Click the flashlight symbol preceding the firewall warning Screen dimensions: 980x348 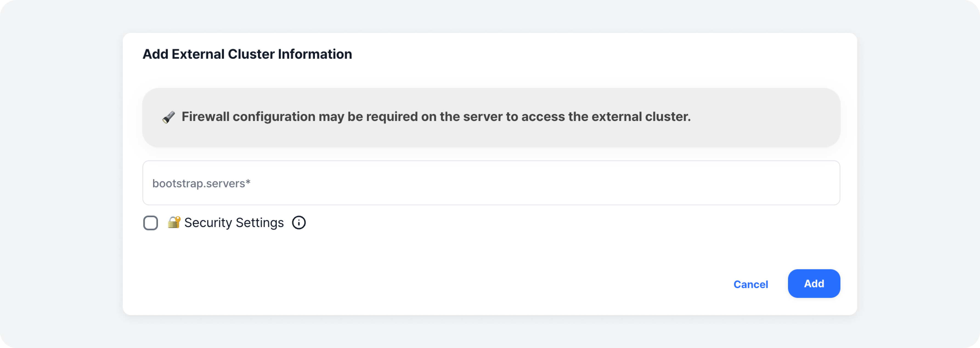(169, 117)
